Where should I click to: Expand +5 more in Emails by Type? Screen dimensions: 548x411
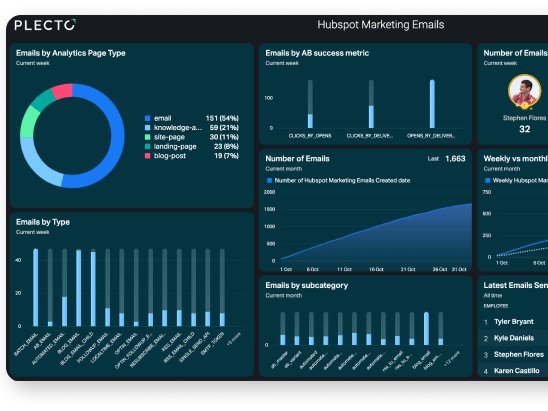pyautogui.click(x=233, y=339)
